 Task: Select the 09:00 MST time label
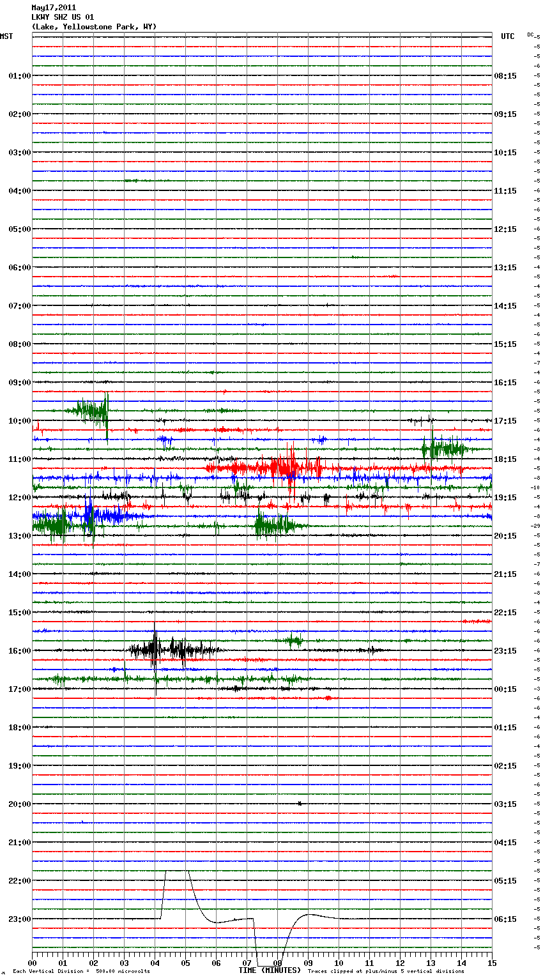19,383
